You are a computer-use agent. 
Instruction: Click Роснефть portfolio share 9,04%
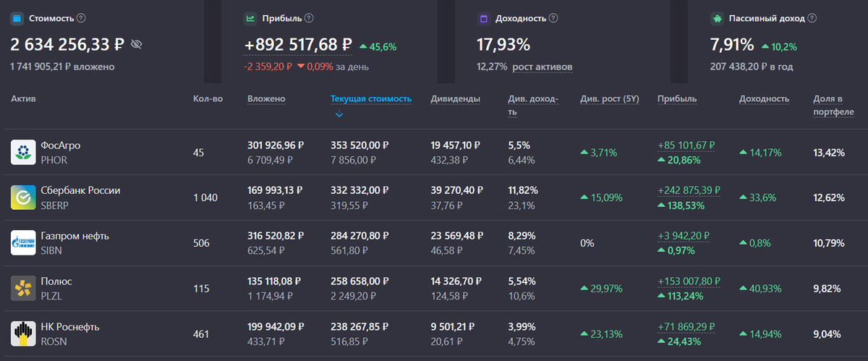pyautogui.click(x=827, y=334)
